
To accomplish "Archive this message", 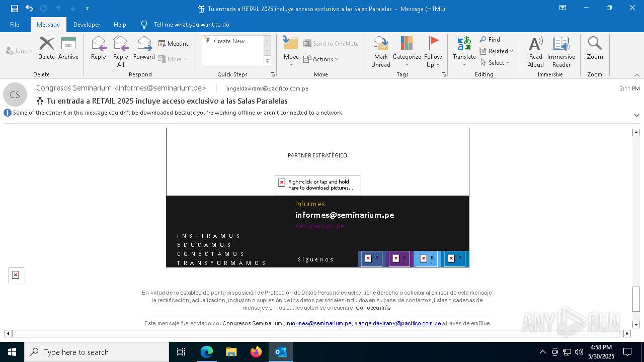I will [x=68, y=48].
